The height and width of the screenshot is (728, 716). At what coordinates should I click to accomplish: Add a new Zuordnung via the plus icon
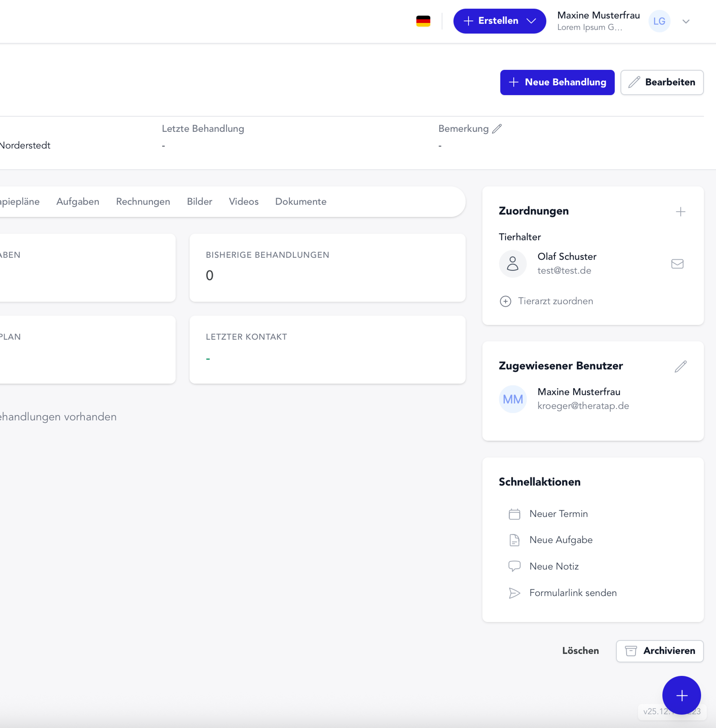pyautogui.click(x=681, y=212)
